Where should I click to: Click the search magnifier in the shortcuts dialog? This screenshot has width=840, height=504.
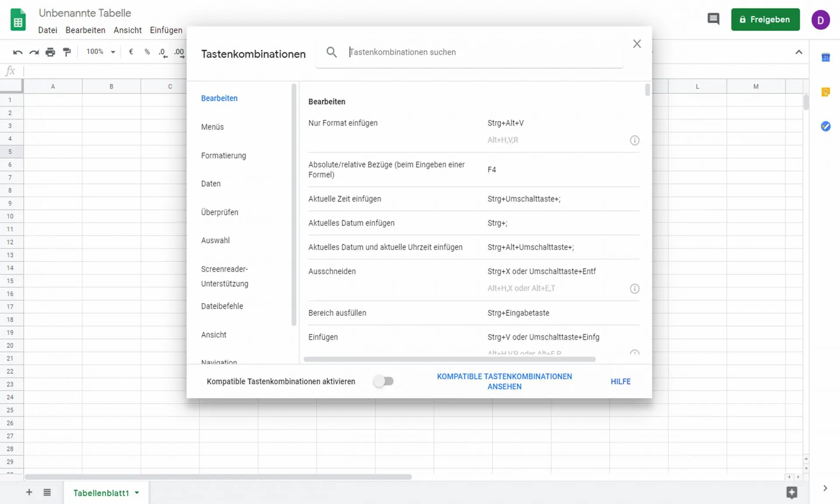pyautogui.click(x=332, y=52)
